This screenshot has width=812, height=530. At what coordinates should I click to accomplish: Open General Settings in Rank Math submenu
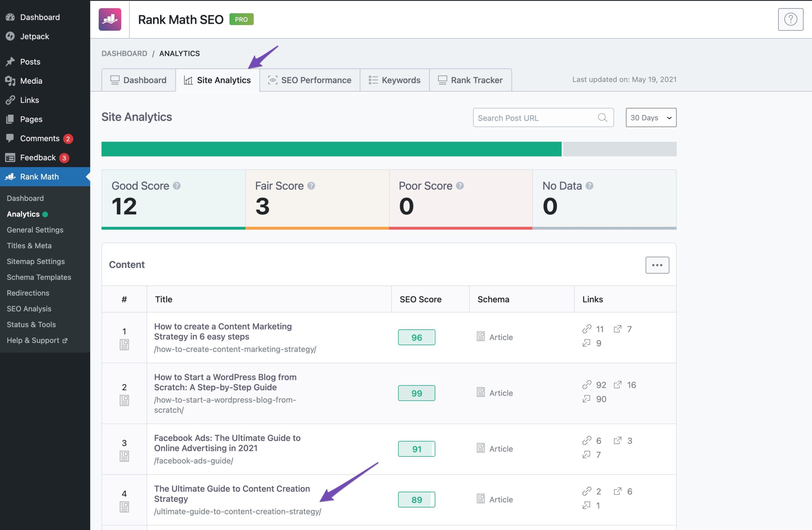[x=35, y=229]
